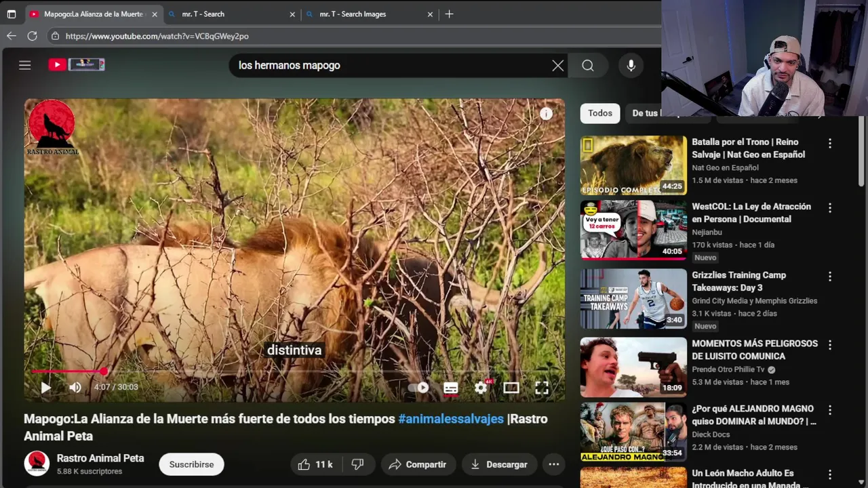Open options for Alejandro Magno video
This screenshot has width=868, height=488.
point(830,410)
